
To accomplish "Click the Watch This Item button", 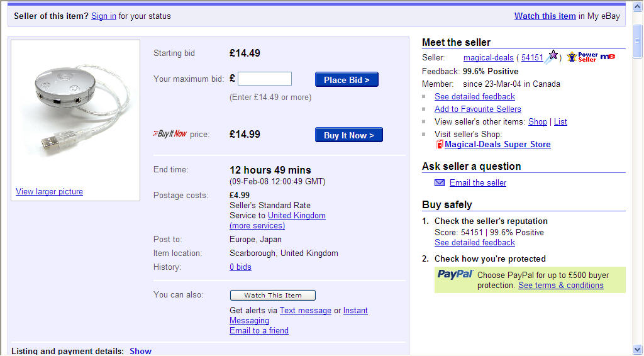I will point(273,295).
